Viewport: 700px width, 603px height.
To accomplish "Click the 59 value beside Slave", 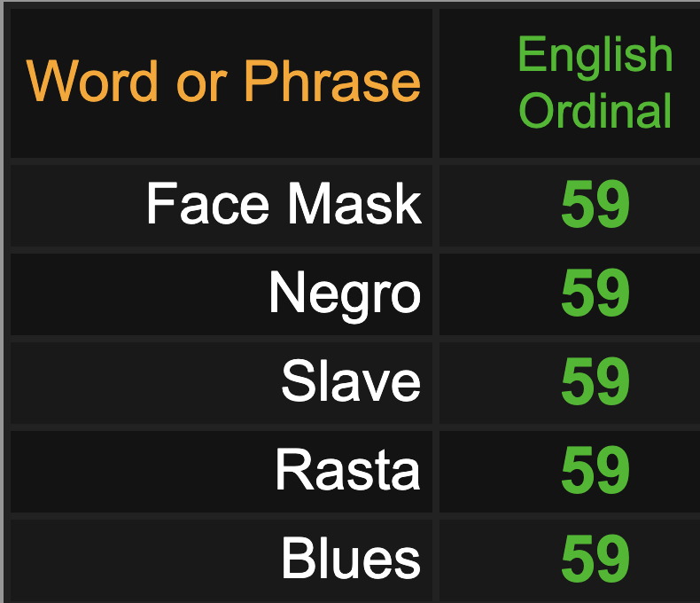I will coord(595,381).
